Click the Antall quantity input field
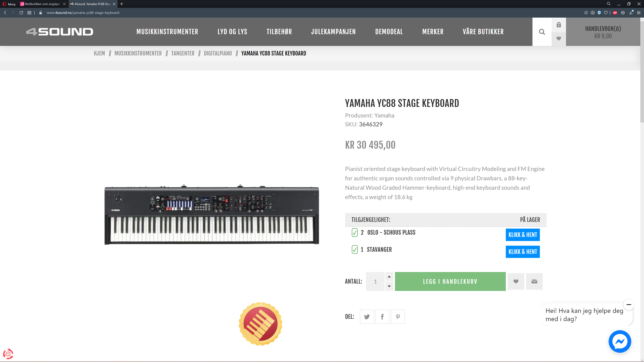 (x=375, y=282)
